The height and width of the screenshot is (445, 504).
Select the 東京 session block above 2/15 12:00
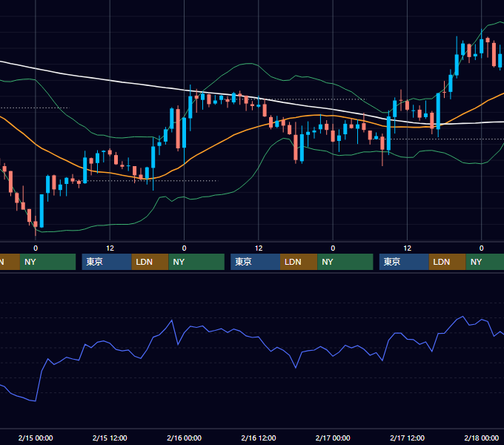coord(107,262)
